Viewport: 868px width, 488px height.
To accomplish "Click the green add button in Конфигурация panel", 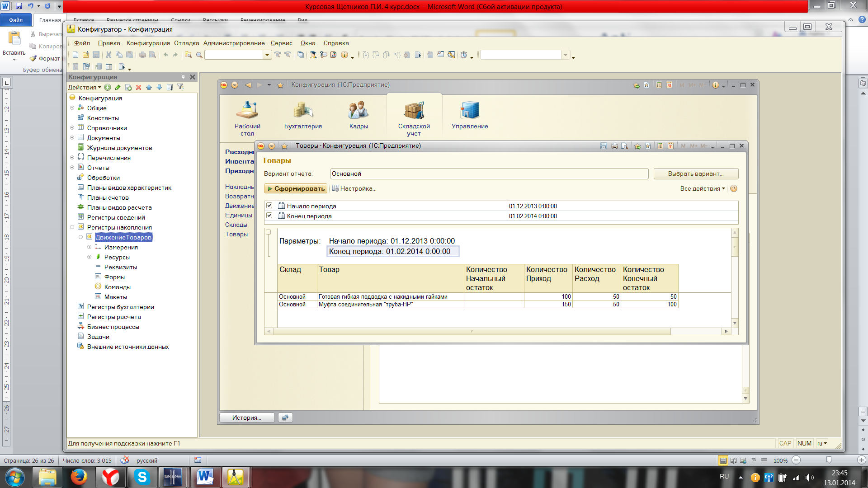I will click(108, 87).
